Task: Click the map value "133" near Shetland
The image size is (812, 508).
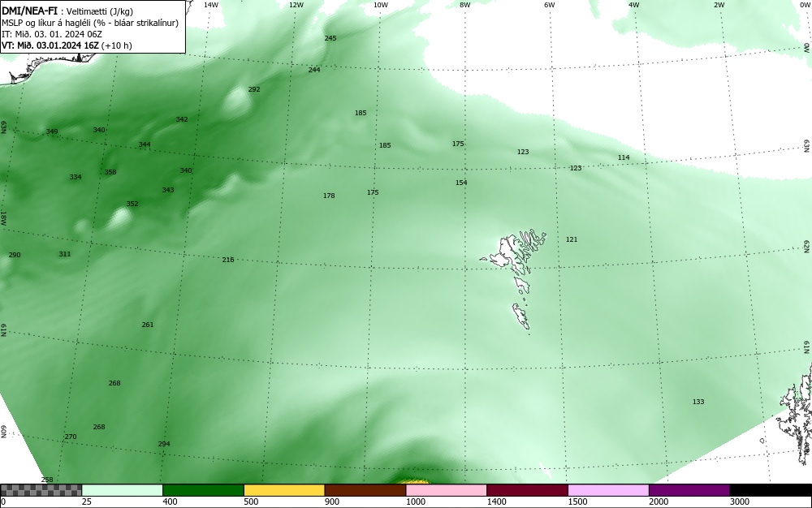Action: coord(698,402)
